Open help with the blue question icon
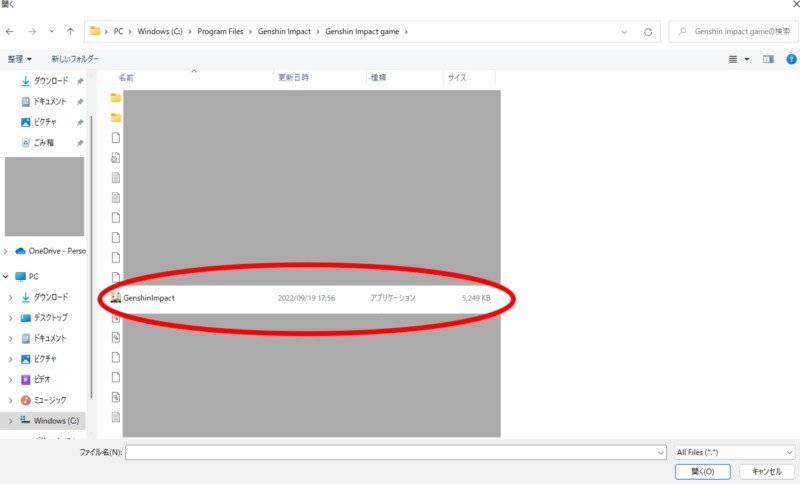The height and width of the screenshot is (484, 800). [791, 59]
